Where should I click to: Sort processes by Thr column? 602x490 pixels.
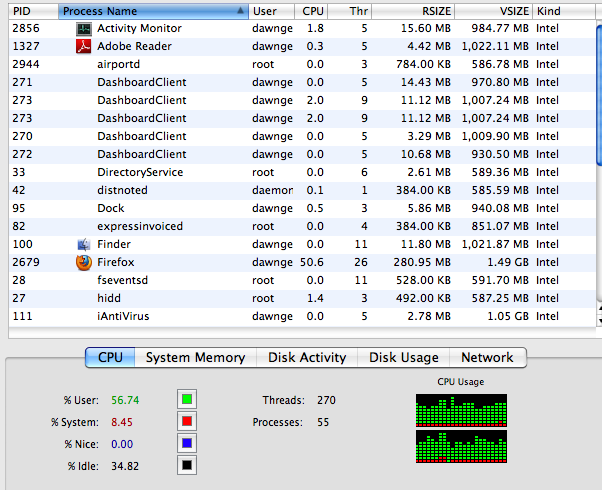(x=349, y=11)
